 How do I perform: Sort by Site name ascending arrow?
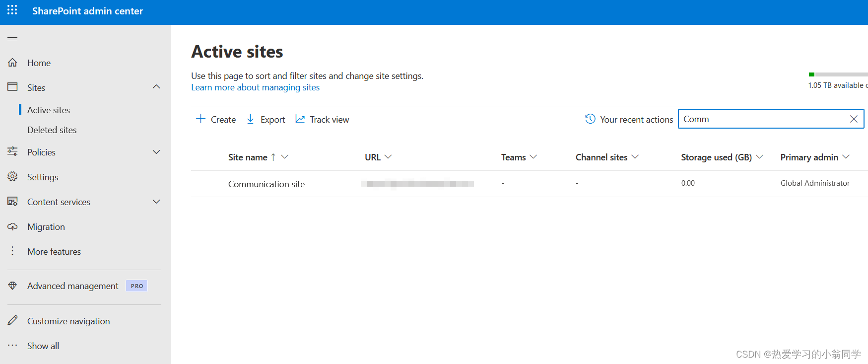pyautogui.click(x=273, y=157)
